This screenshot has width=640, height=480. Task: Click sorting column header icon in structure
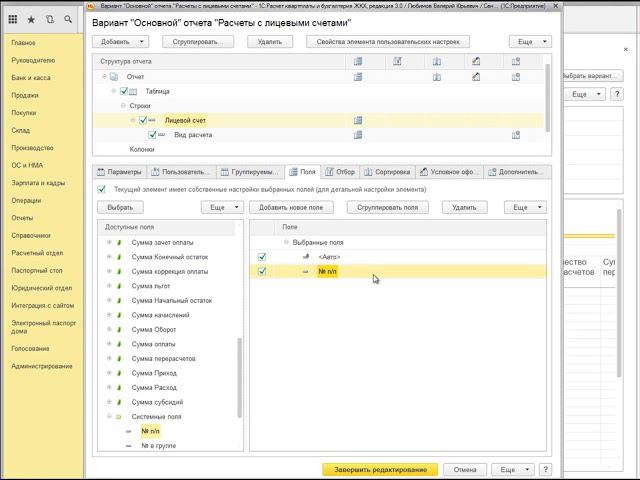(x=437, y=61)
